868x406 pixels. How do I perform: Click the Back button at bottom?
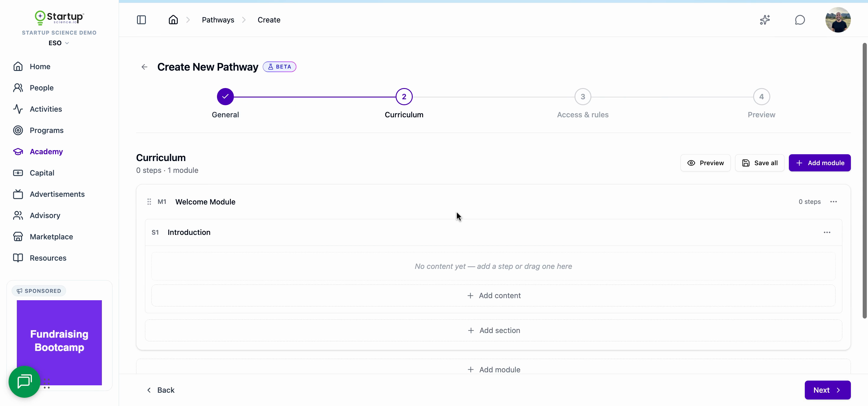(161, 390)
